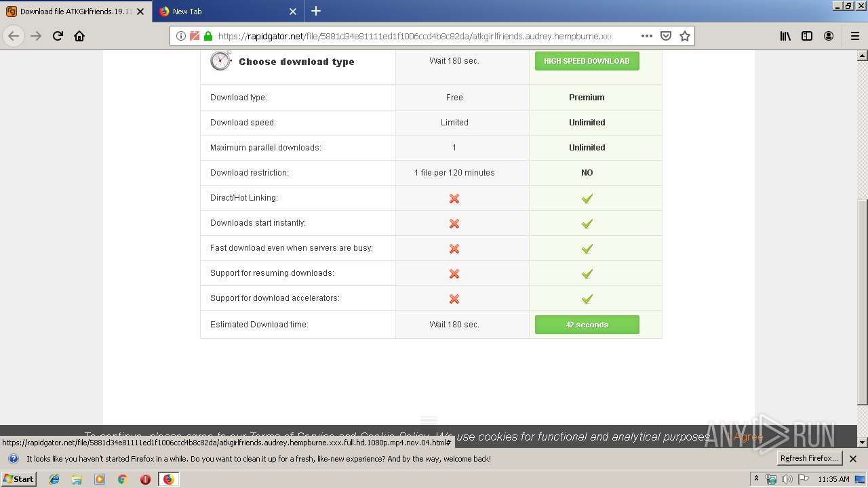This screenshot has width=868, height=488.
Task: Launch Chrome from taskbar
Action: (122, 479)
